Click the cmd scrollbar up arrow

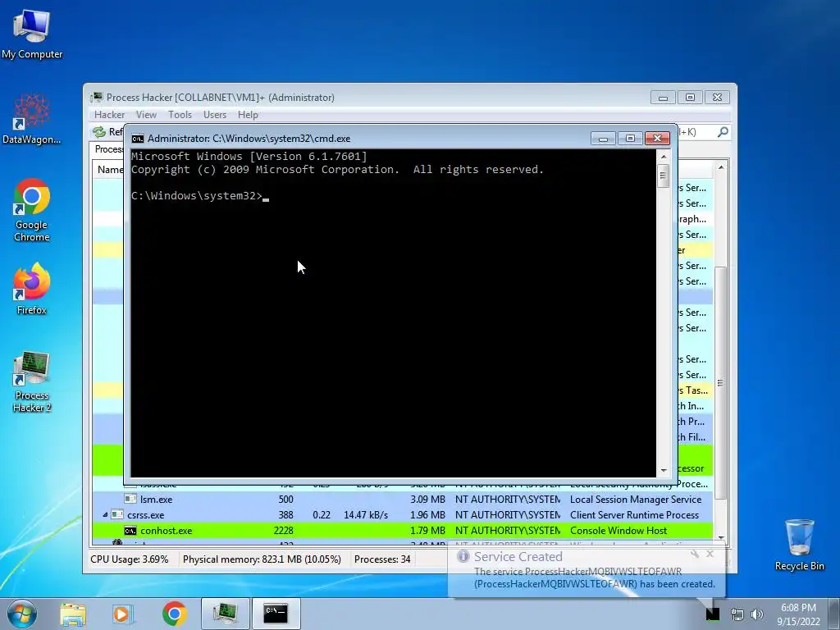tap(663, 157)
